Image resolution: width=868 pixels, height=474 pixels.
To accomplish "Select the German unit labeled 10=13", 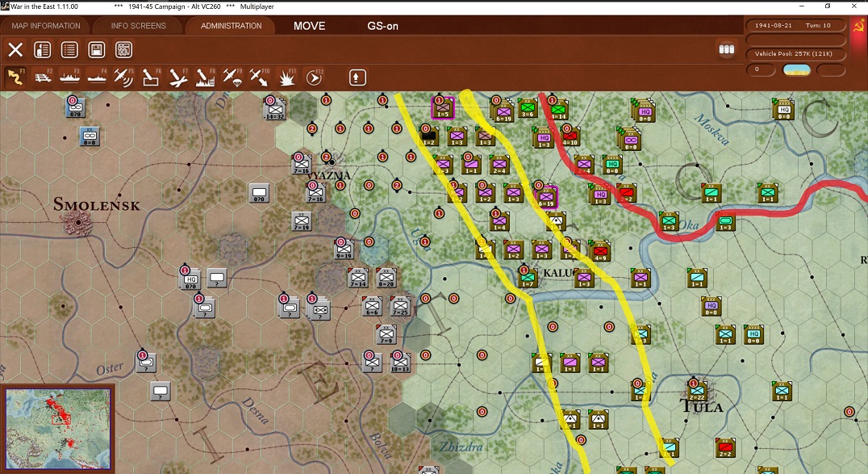I will pyautogui.click(x=399, y=362).
